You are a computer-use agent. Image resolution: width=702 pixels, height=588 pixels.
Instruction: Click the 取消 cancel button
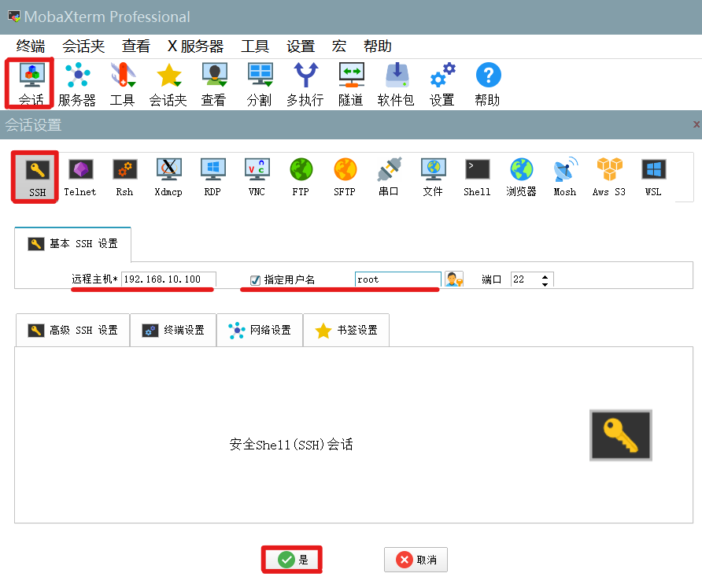(416, 560)
